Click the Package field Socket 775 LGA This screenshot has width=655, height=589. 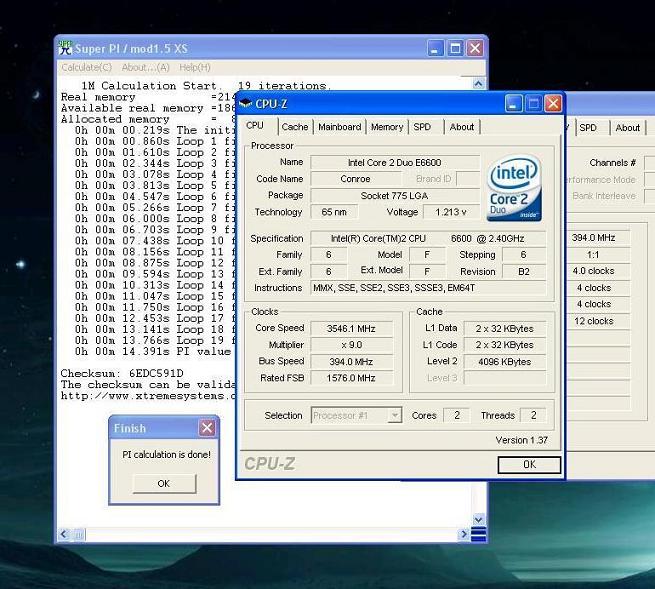click(x=394, y=195)
